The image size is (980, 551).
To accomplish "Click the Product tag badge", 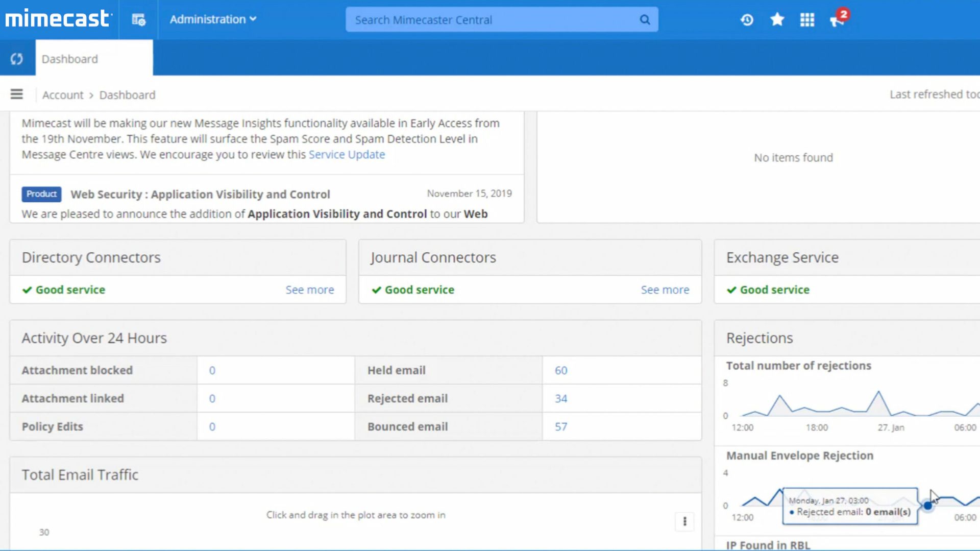I will tap(41, 194).
